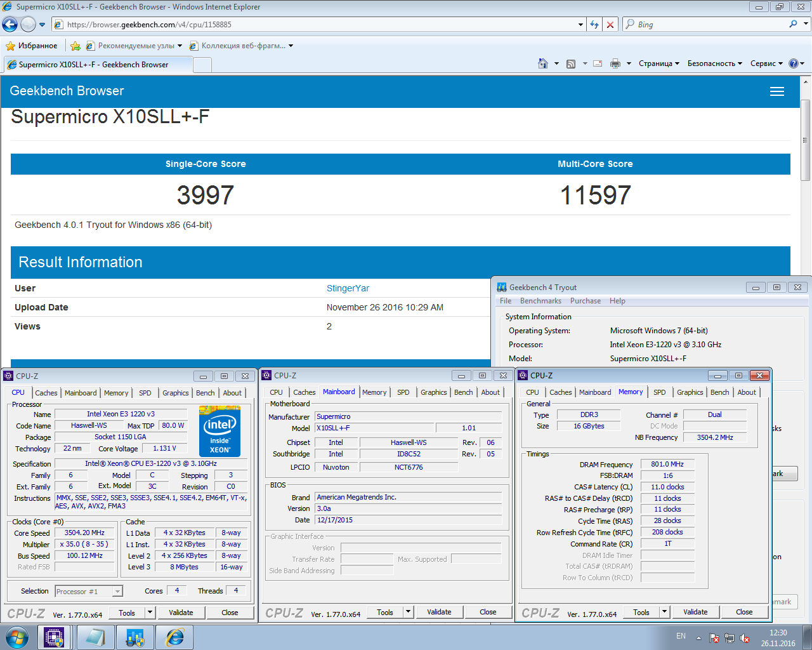Open Tools dropdown arrow in middle CPU-Z
The height and width of the screenshot is (650, 812).
click(x=408, y=612)
